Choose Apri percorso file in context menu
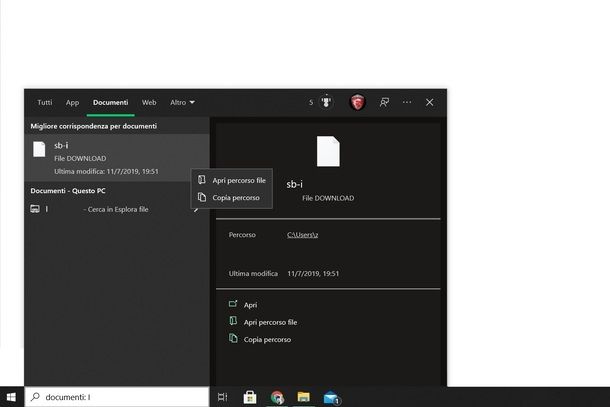 tap(232, 180)
